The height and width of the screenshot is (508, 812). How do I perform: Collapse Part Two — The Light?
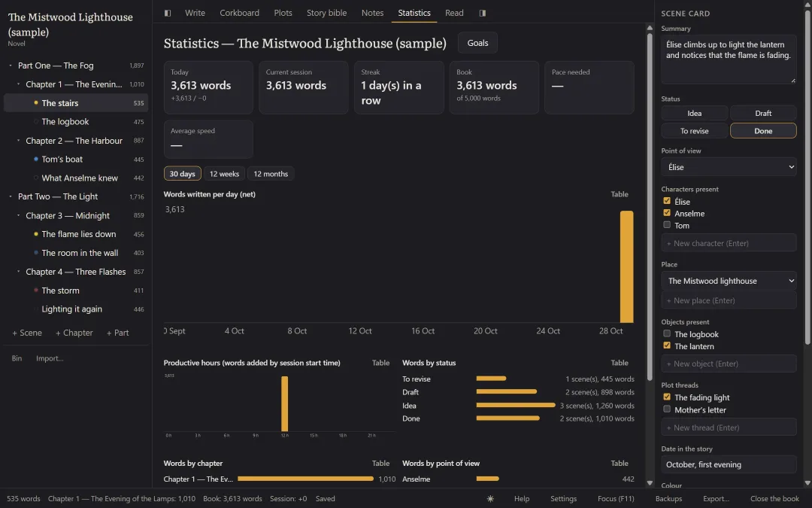point(11,196)
